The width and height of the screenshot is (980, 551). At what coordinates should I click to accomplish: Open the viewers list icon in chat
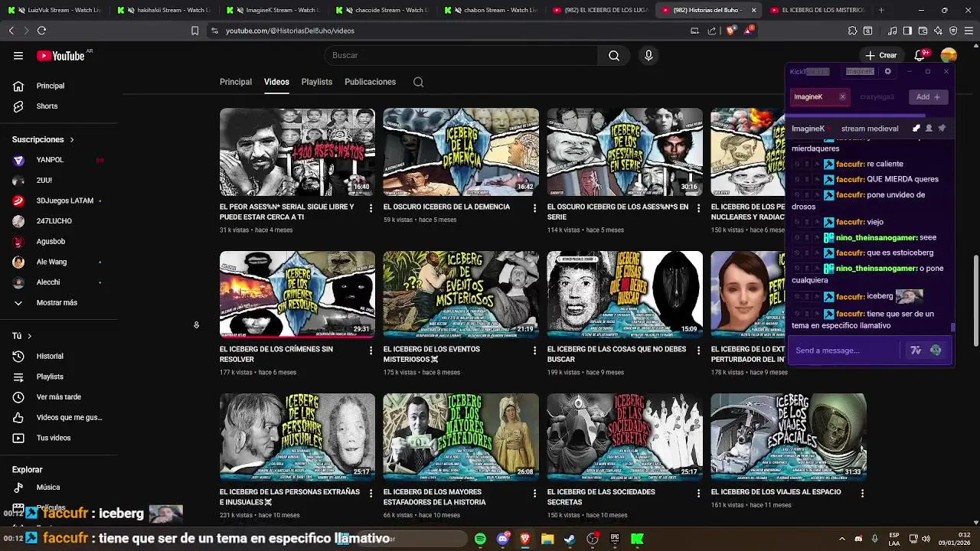pos(929,128)
